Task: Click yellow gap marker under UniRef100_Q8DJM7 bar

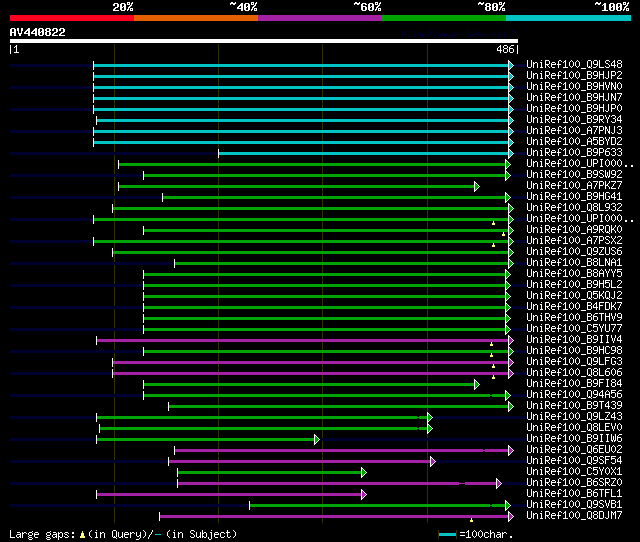Action: [471, 520]
